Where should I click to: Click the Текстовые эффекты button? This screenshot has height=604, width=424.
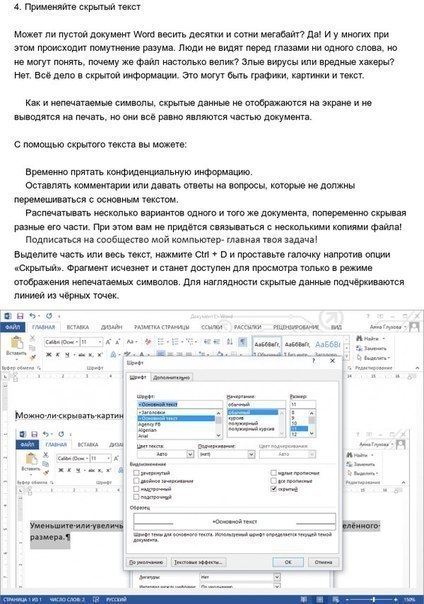198,562
